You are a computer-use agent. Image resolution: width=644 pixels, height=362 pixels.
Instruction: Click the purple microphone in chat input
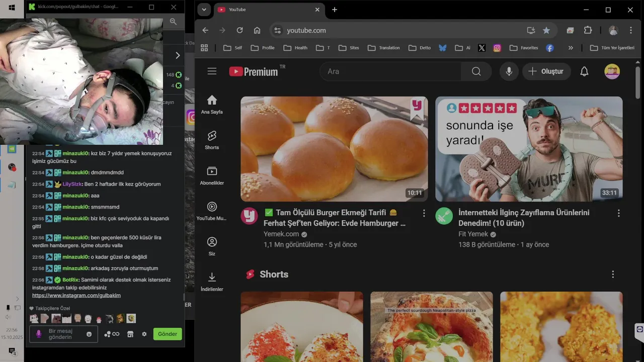click(39, 334)
